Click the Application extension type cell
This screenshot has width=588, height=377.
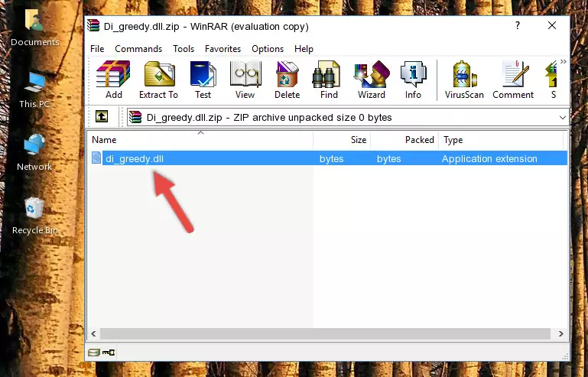[489, 159]
